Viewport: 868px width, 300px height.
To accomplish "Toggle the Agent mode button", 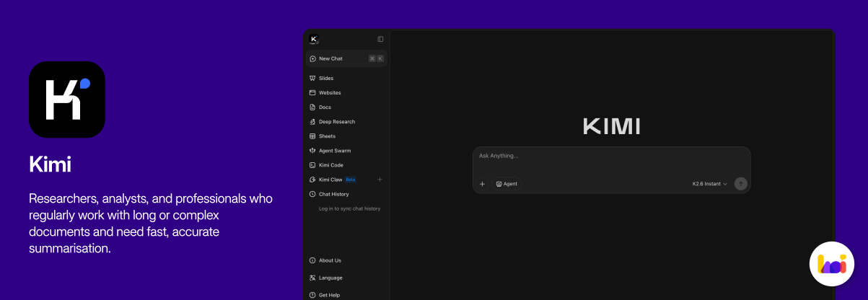I will point(507,184).
